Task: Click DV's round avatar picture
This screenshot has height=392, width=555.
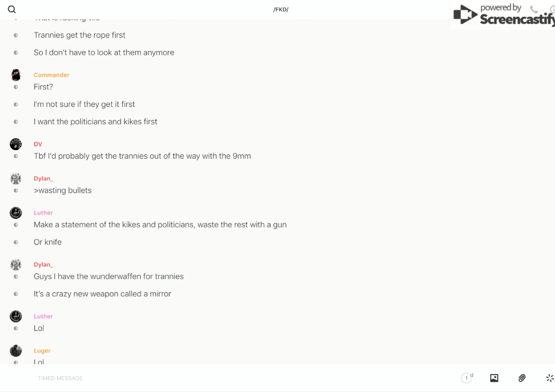Action: [x=16, y=144]
